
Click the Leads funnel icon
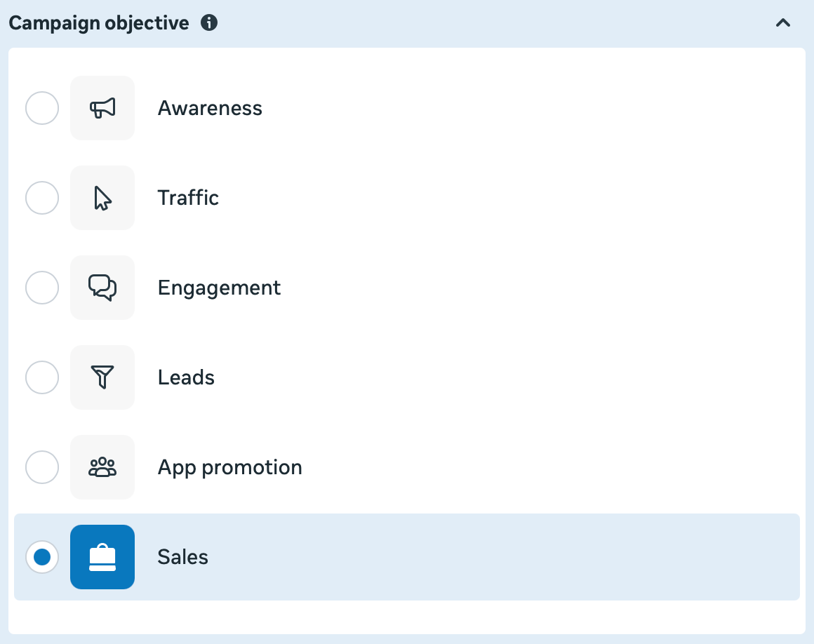pyautogui.click(x=102, y=377)
